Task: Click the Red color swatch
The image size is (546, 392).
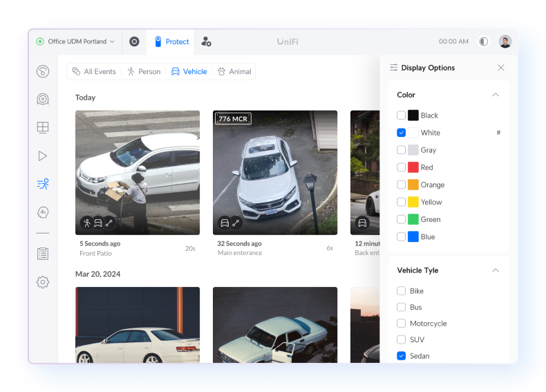Action: 413,167
